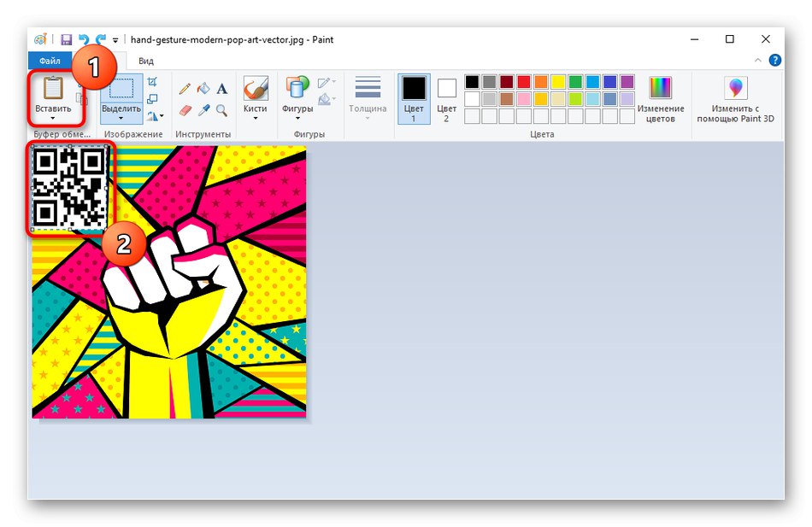Pick the turquoise blue palette swatch

[592, 82]
